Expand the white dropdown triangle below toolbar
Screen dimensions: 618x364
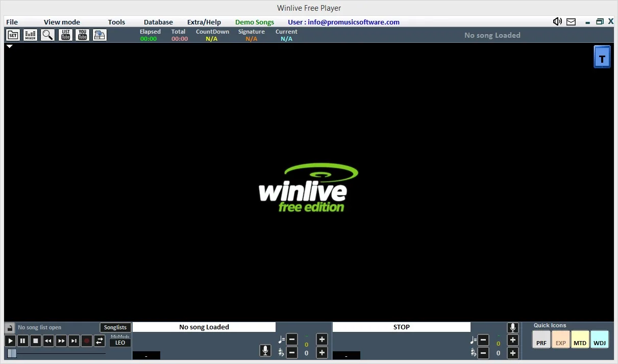coord(10,46)
